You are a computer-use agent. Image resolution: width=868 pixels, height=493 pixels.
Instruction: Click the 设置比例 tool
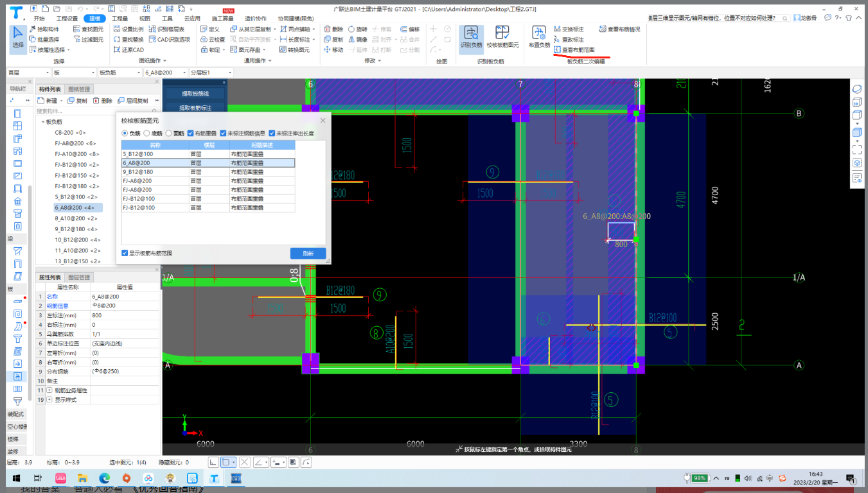(x=128, y=30)
